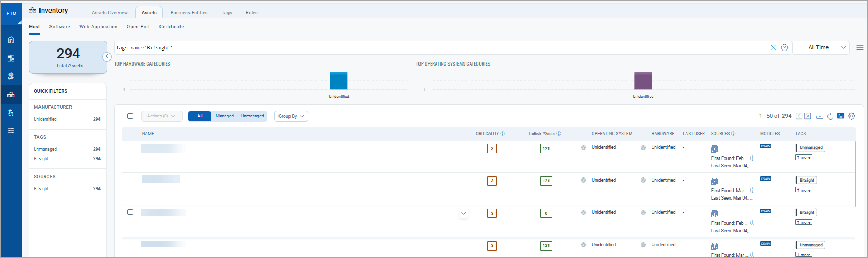
Task: Open the Tags tab
Action: pyautogui.click(x=227, y=13)
